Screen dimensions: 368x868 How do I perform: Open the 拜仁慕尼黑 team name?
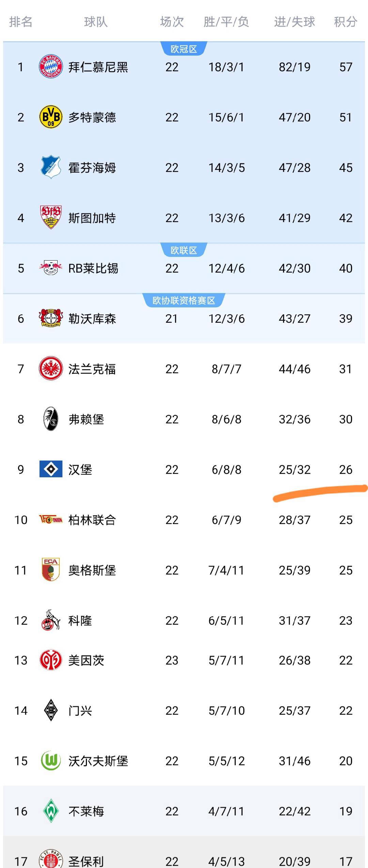(98, 67)
